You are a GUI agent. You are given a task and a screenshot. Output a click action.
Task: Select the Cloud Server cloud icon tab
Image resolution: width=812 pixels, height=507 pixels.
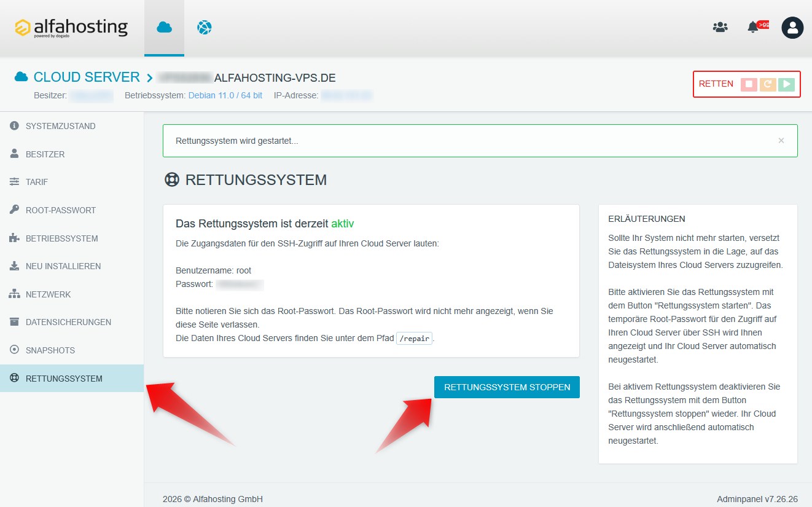point(164,27)
